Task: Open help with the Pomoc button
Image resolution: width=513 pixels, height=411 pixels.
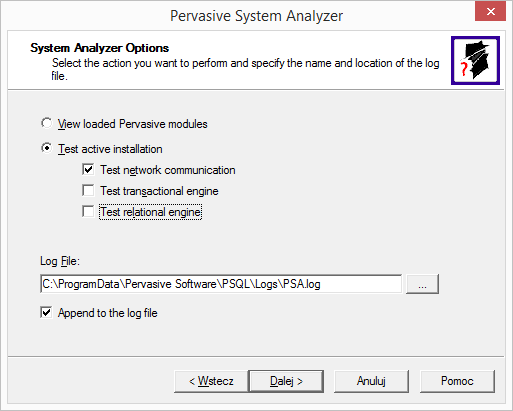Action: pyautogui.click(x=457, y=381)
